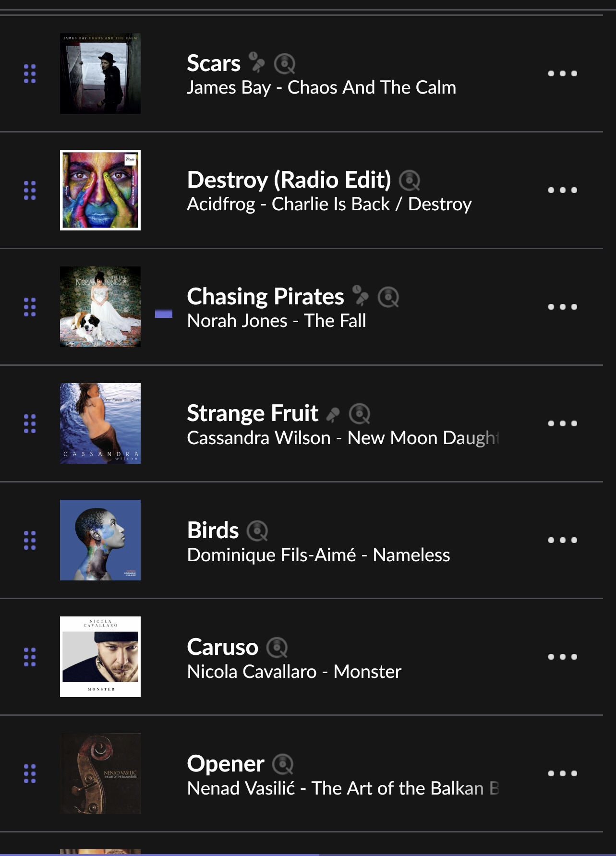Click the disc icon next to Chasing Pirates
The image size is (616, 856).
388,297
